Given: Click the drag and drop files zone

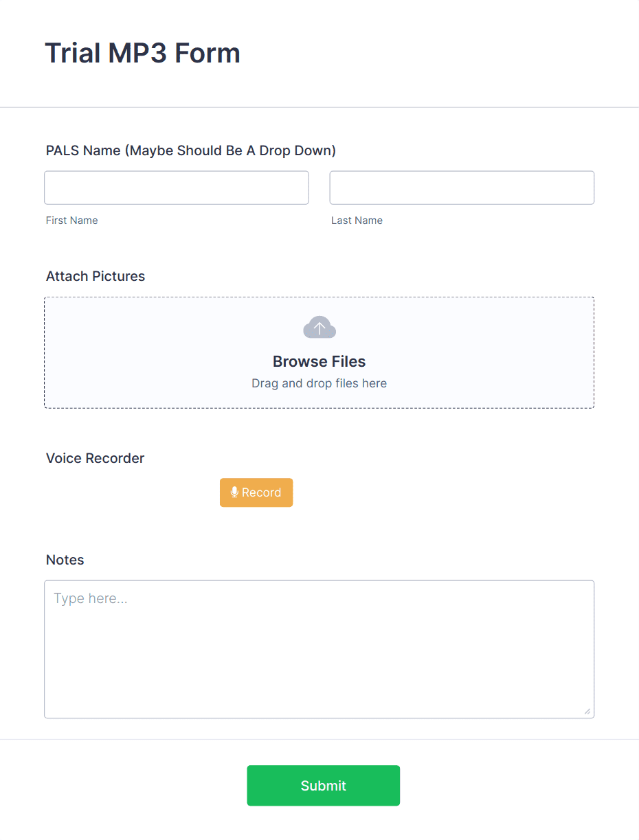Looking at the screenshot, I should point(319,383).
